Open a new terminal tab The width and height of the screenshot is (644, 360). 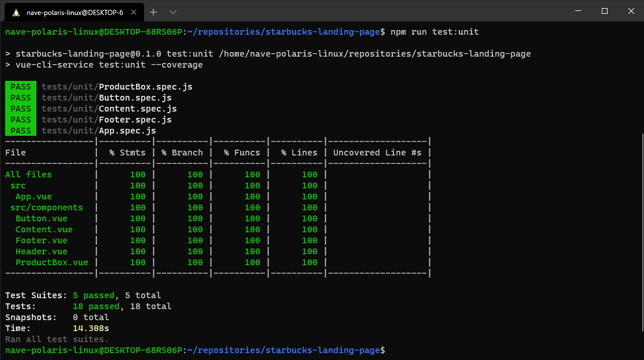click(x=153, y=12)
